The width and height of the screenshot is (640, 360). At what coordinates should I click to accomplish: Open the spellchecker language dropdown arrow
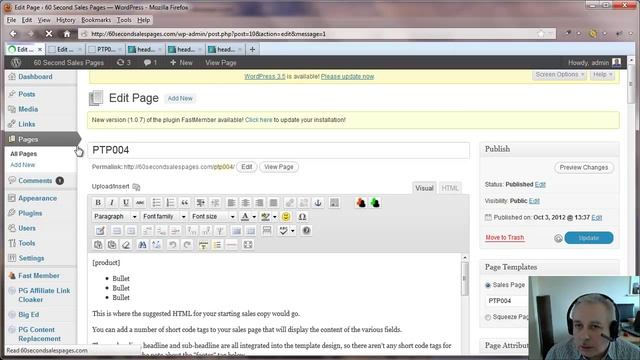293,231
